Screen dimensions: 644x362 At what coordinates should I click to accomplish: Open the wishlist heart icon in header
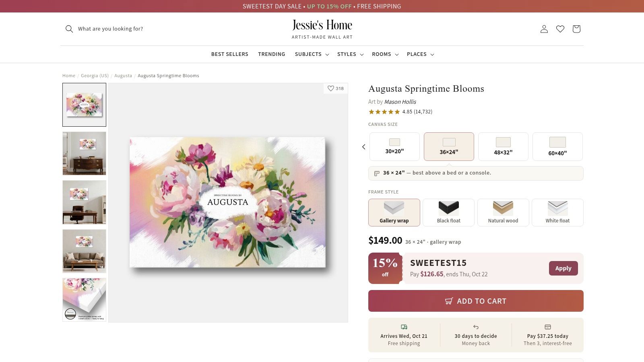[x=560, y=29]
